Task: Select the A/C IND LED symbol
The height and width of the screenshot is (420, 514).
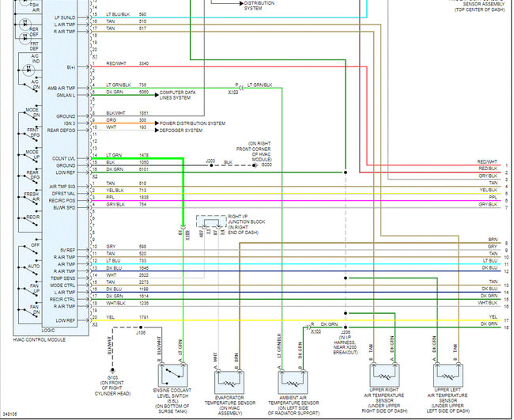Action: point(28,70)
